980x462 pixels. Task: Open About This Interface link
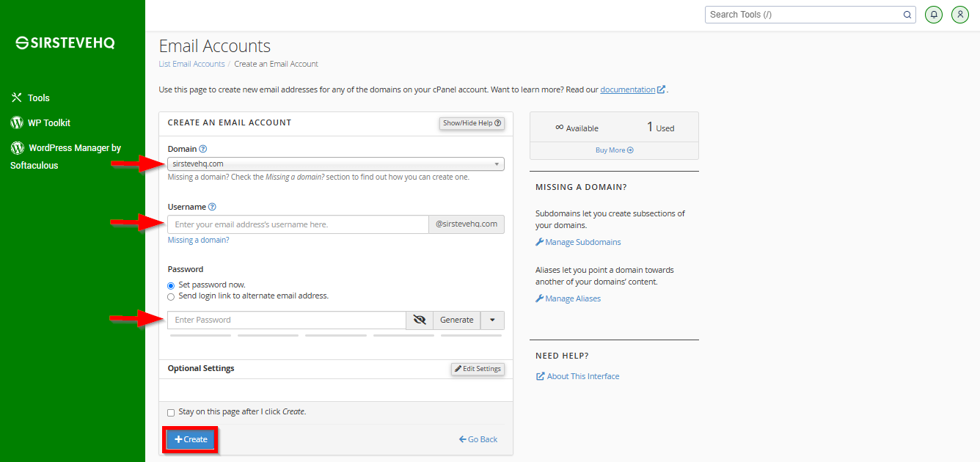click(577, 376)
